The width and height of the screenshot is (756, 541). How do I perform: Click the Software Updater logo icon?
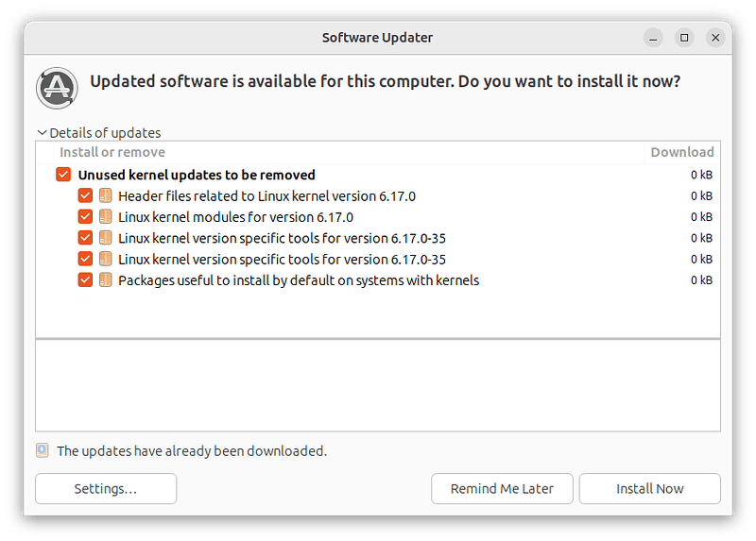tap(57, 88)
